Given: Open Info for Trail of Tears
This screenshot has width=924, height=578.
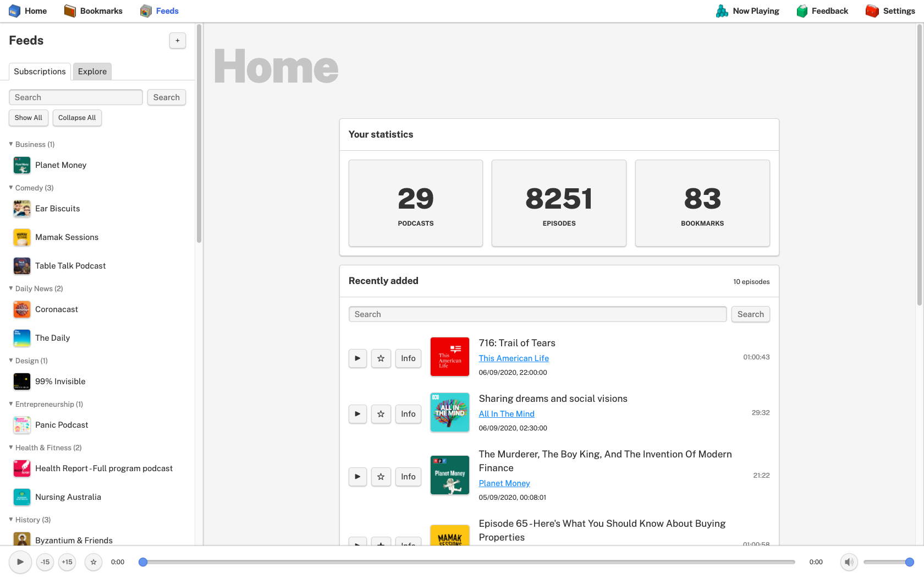Looking at the screenshot, I should 408,358.
